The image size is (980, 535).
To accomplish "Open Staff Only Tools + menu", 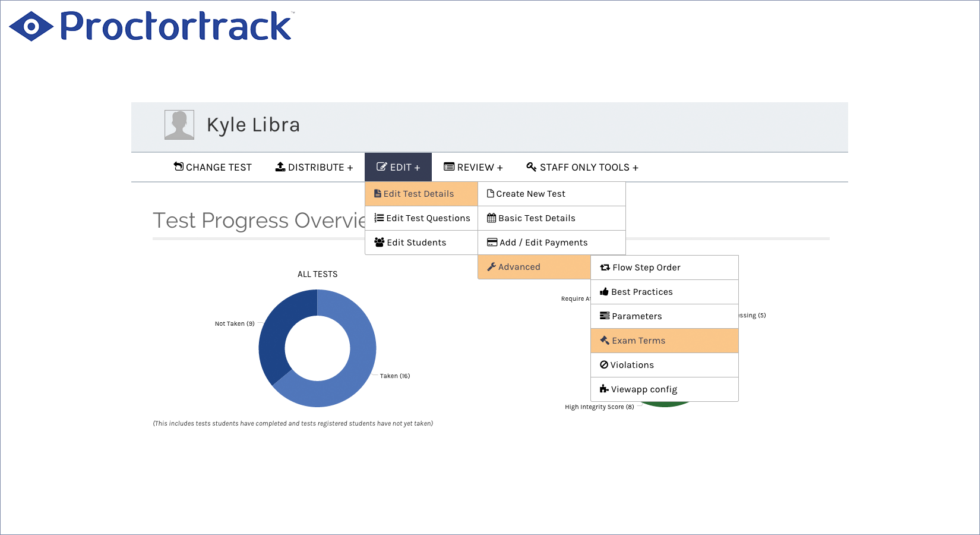I will pyautogui.click(x=582, y=168).
